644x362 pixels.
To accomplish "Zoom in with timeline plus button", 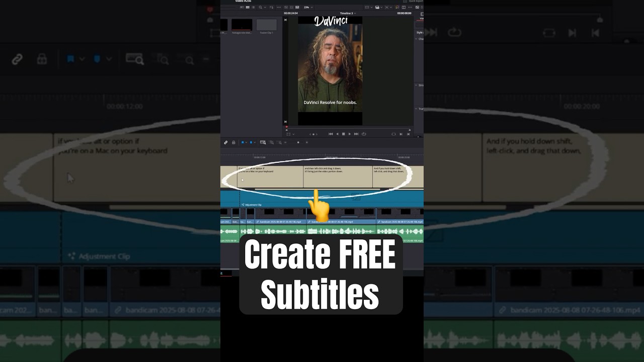I will pos(307,142).
